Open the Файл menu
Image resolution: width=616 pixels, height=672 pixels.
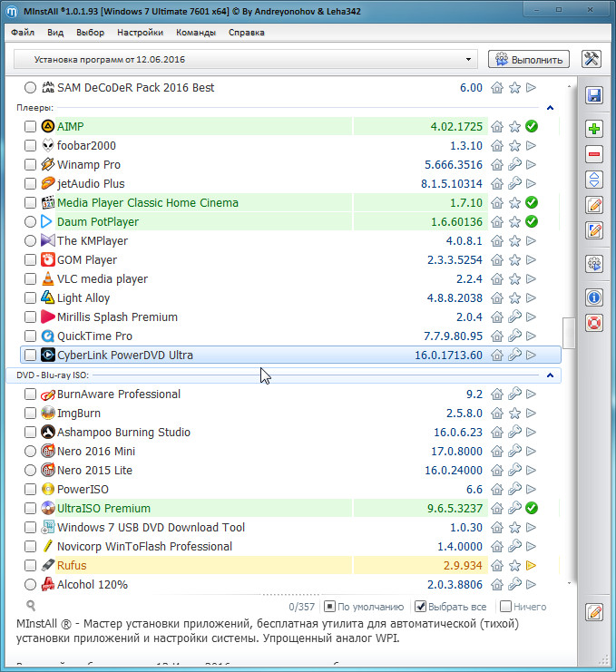click(23, 33)
